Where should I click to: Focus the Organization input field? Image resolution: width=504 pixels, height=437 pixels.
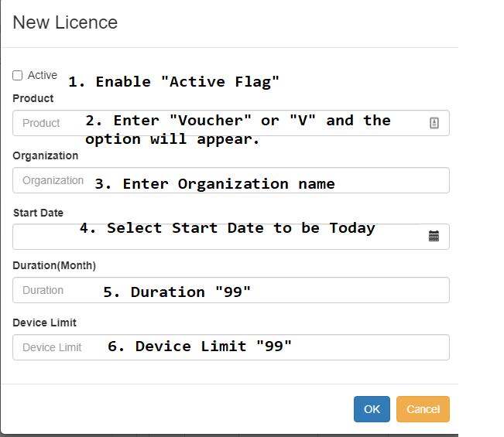(231, 180)
